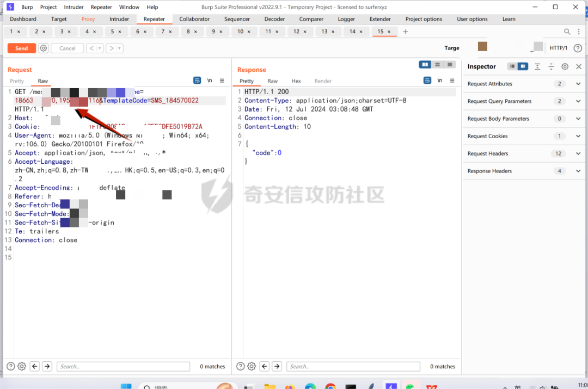Open the help icon beside HTTP/1
Viewport: 588px width, 389px height.
pyautogui.click(x=578, y=48)
